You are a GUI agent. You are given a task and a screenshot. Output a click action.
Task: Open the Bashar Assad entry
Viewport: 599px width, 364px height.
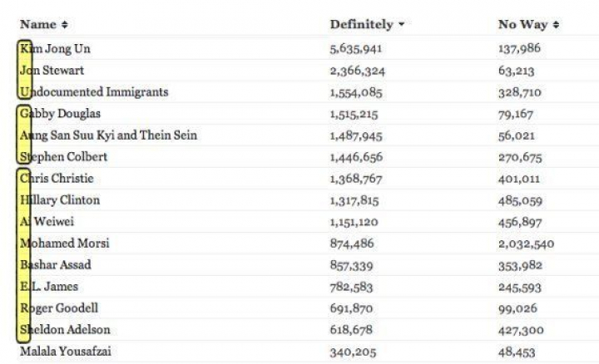[55, 265]
